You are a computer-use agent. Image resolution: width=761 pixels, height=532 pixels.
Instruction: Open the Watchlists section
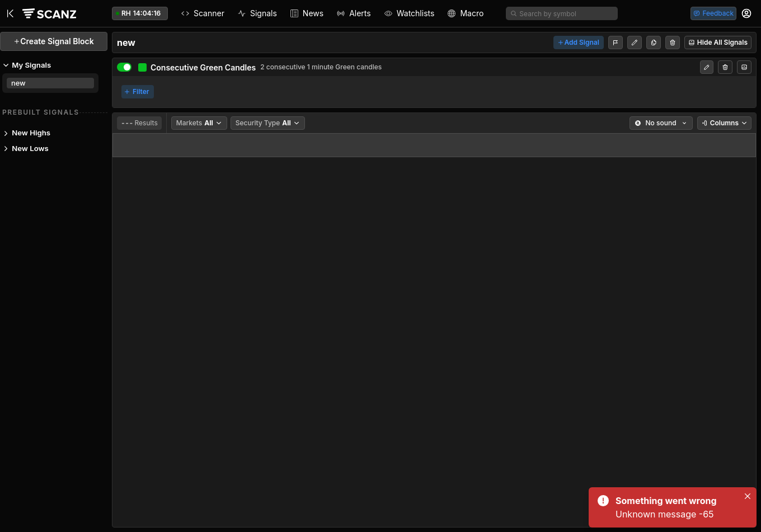(409, 13)
